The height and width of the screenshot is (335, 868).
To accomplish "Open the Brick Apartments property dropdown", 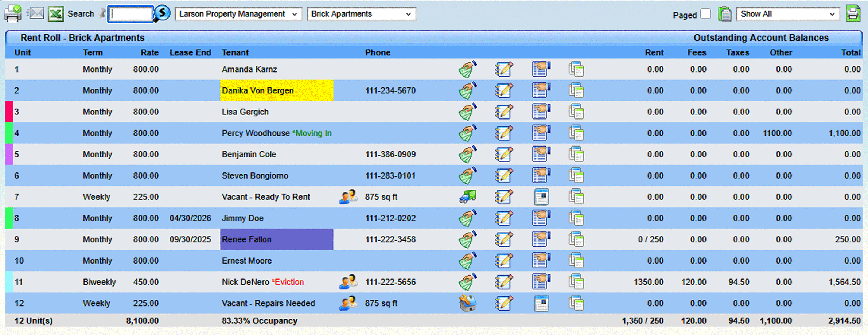I will pyautogui.click(x=361, y=14).
